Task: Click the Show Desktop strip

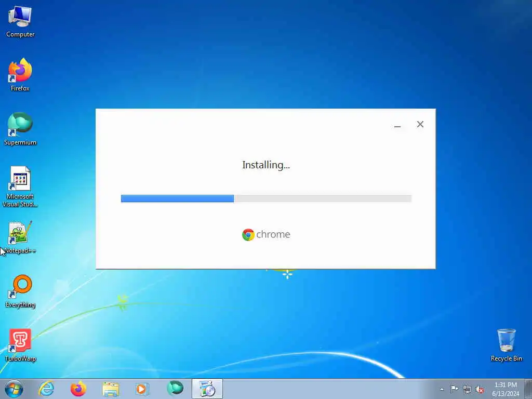Action: (x=528, y=389)
